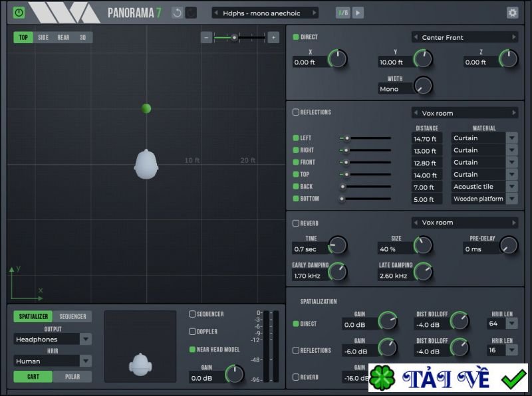Open the HRIR Human dropdown
Image resolution: width=532 pixels, height=396 pixels.
[85, 361]
